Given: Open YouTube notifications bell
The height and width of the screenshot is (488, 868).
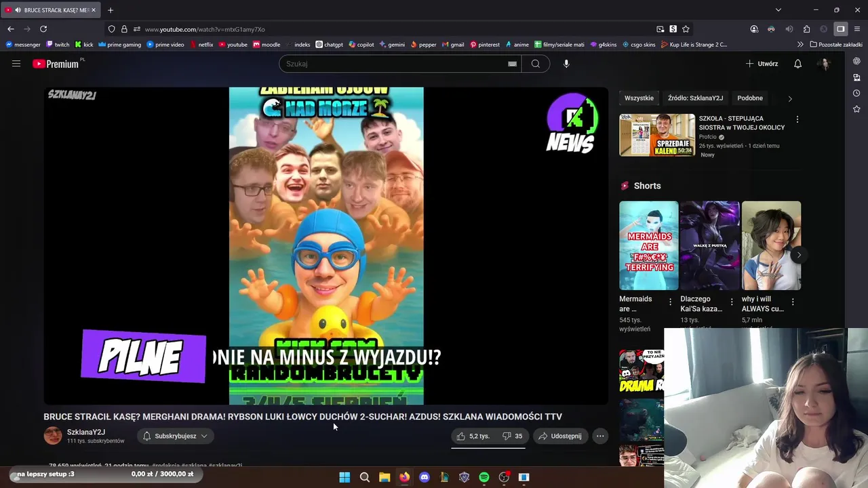Looking at the screenshot, I should tap(797, 64).
